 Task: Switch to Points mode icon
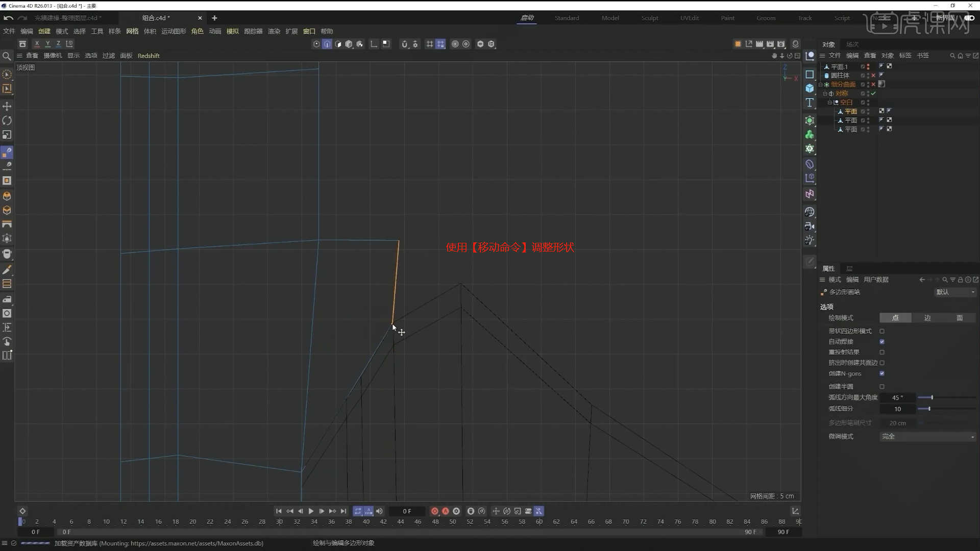pos(316,44)
